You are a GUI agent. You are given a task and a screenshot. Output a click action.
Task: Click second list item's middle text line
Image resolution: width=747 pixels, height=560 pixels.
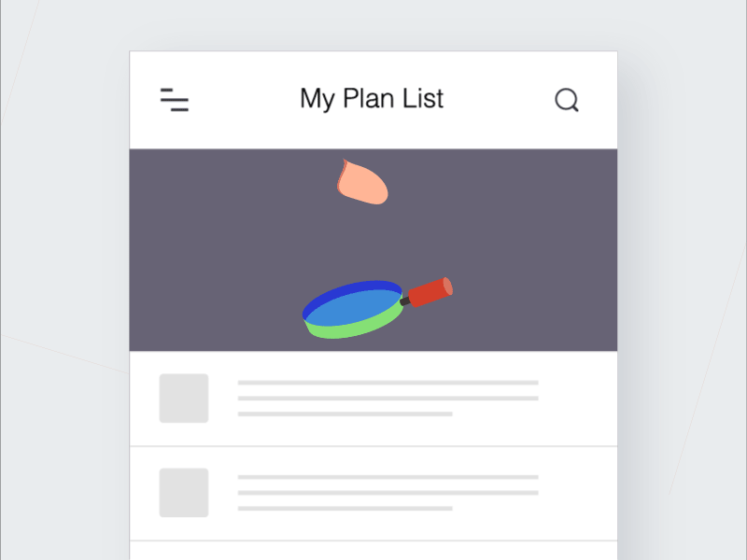tap(388, 493)
